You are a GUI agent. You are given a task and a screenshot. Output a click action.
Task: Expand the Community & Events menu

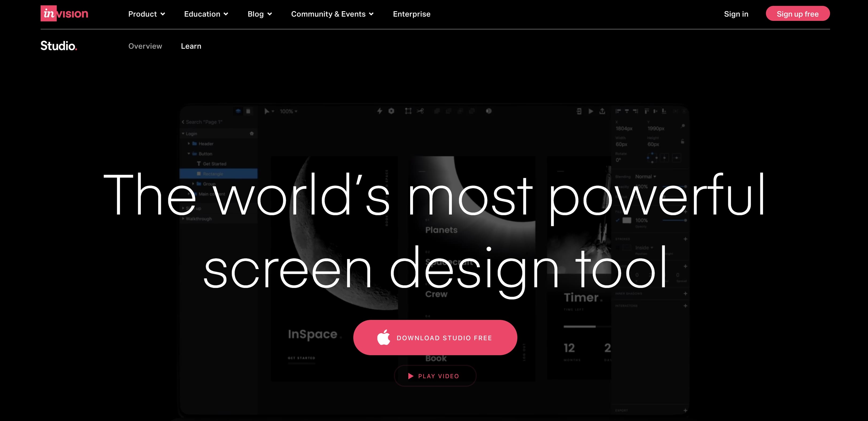coord(332,14)
